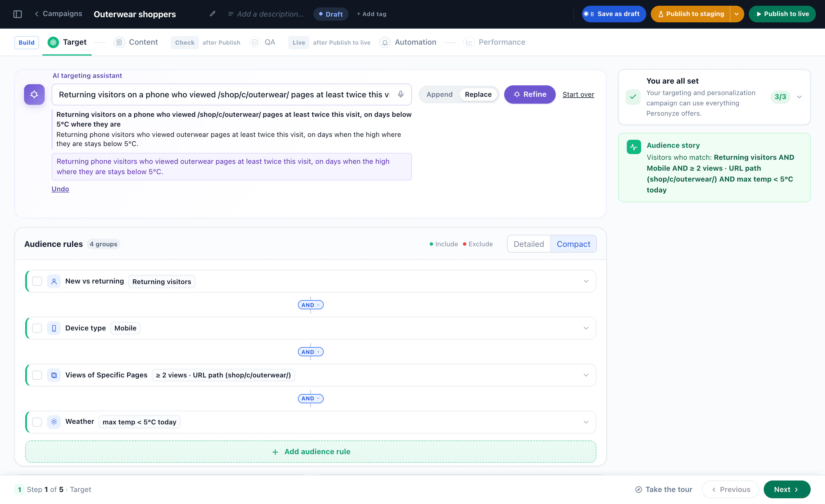Viewport: 825px width, 504px height.
Task: Click the green checkmark status icon
Action: [x=633, y=97]
